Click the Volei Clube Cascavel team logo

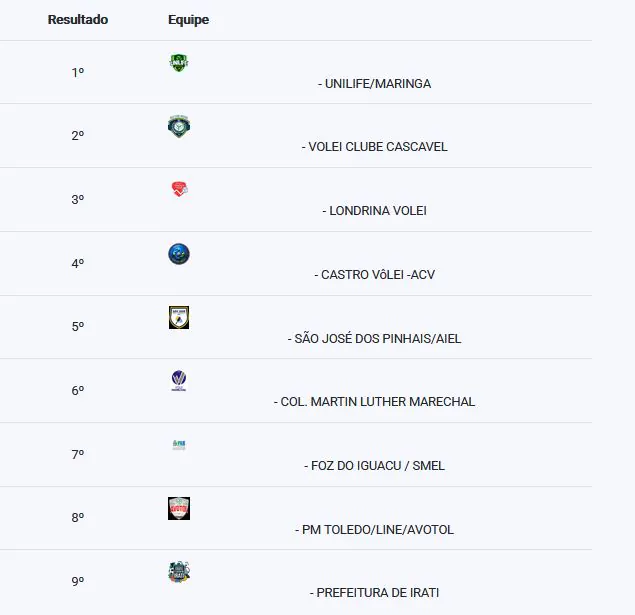pos(179,127)
